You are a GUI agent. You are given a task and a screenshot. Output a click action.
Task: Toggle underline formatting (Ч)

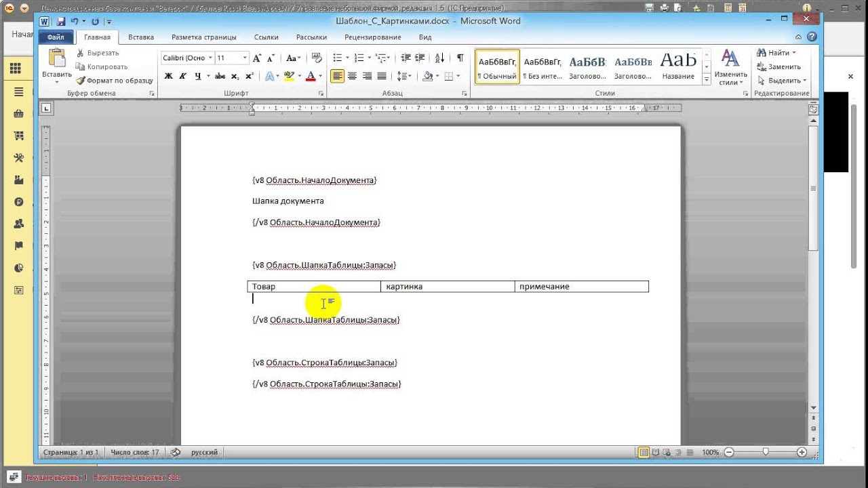[x=197, y=76]
